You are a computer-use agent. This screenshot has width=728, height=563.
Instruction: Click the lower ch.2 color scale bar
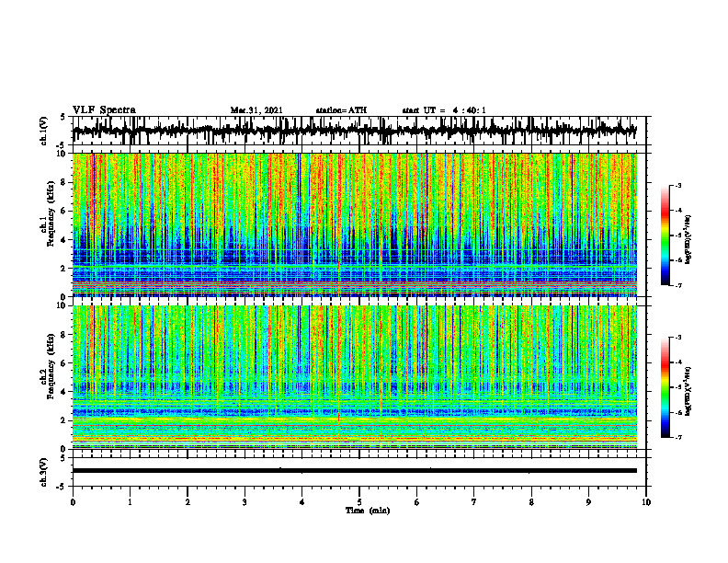(665, 387)
